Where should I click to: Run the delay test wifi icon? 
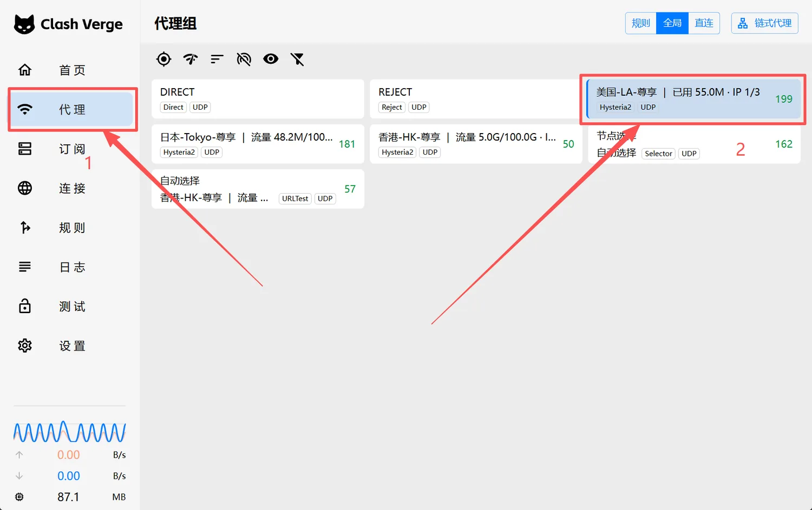(x=191, y=59)
